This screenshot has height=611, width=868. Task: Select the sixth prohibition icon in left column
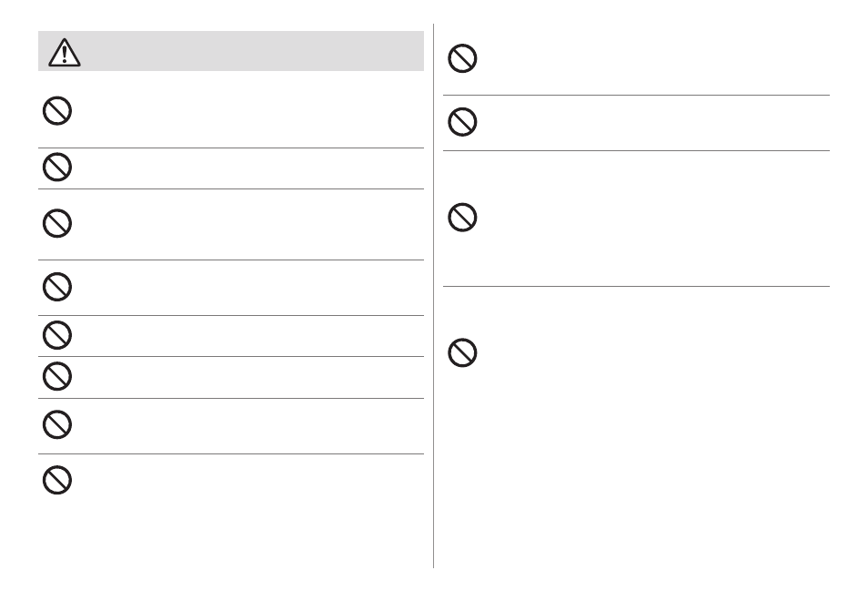coord(57,377)
